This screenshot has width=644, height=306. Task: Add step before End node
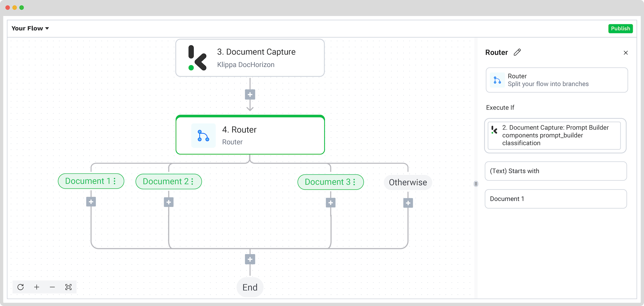250,259
